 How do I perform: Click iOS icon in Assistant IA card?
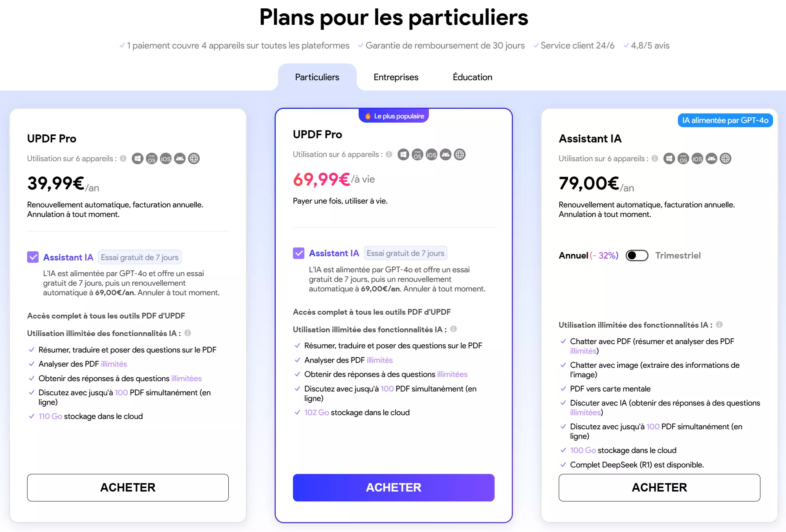(697, 158)
